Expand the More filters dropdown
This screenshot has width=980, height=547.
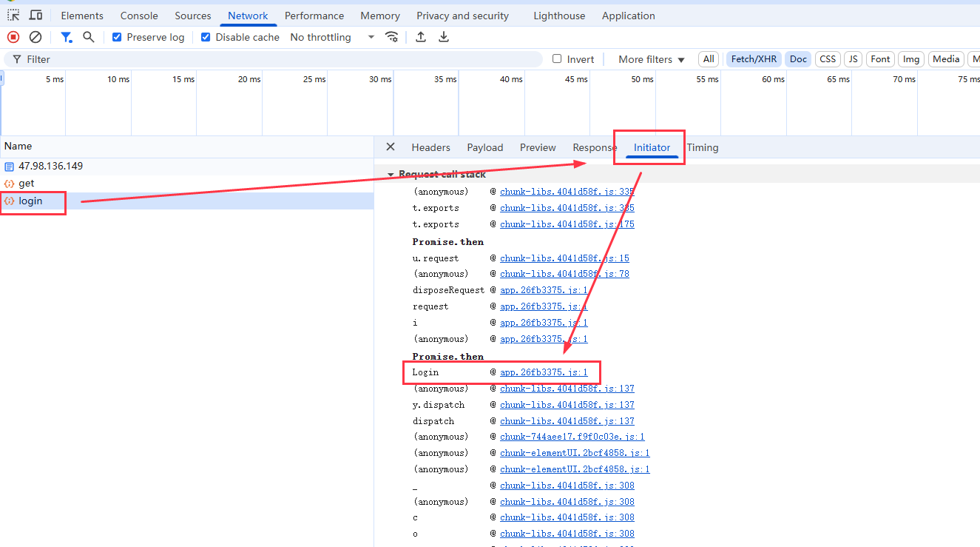click(x=651, y=59)
